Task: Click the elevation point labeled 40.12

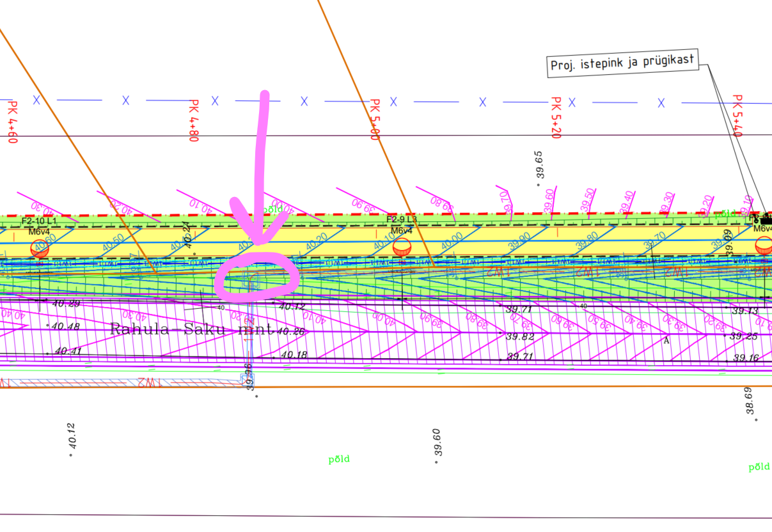Action: click(x=70, y=455)
